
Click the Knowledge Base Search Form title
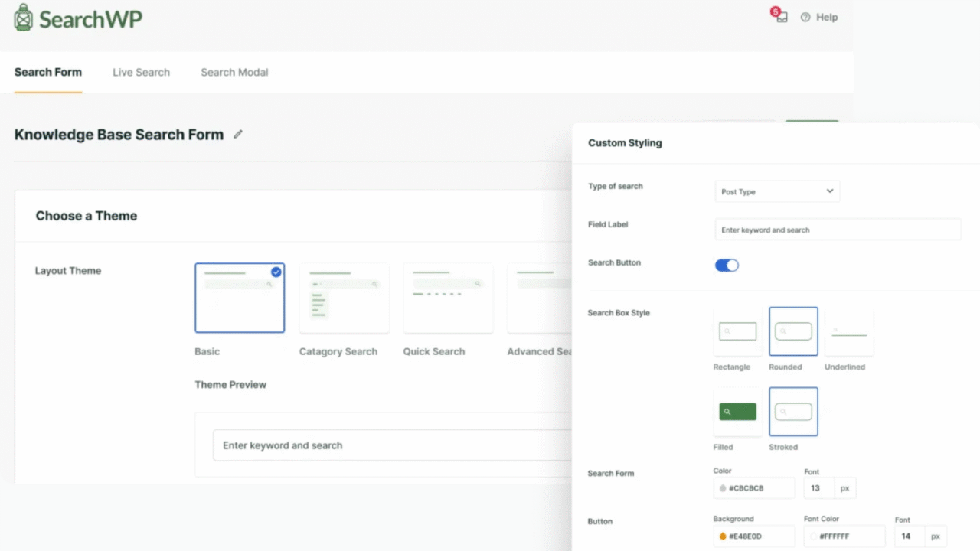[x=119, y=135]
